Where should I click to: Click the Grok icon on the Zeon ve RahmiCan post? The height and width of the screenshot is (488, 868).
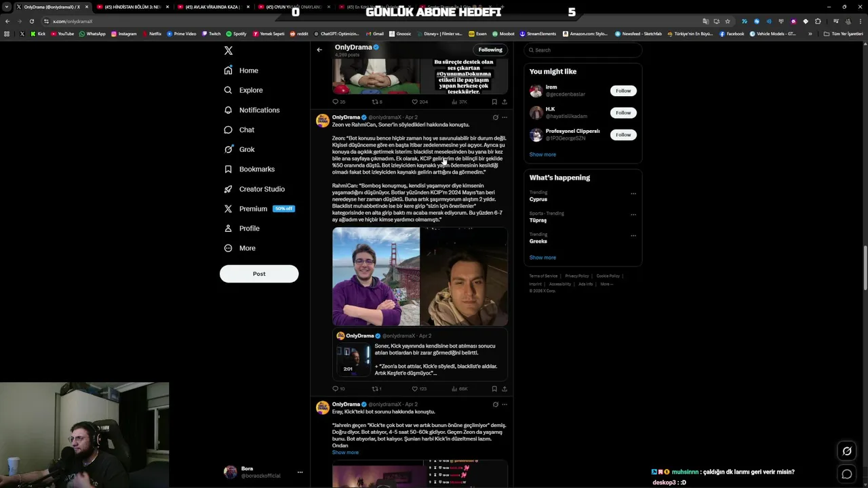[495, 117]
